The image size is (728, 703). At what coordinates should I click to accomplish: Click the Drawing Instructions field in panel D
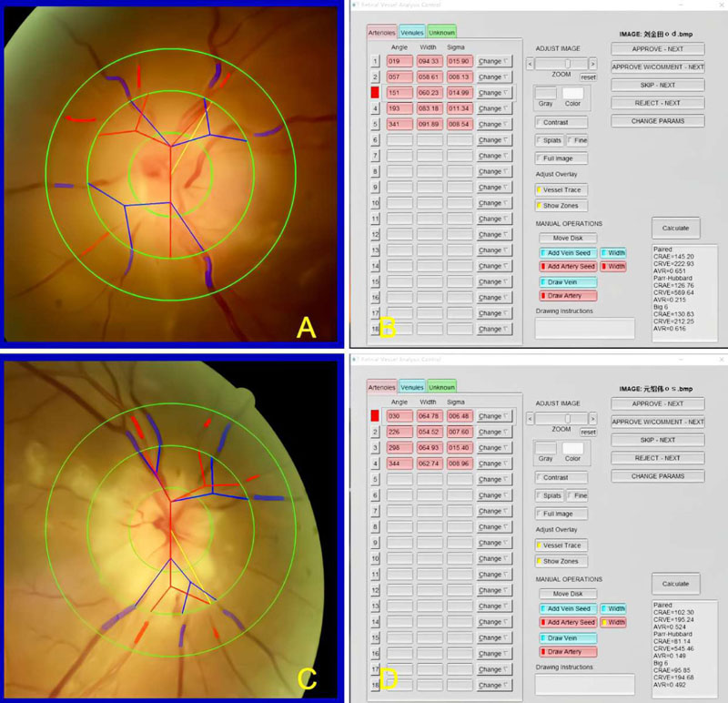(585, 684)
